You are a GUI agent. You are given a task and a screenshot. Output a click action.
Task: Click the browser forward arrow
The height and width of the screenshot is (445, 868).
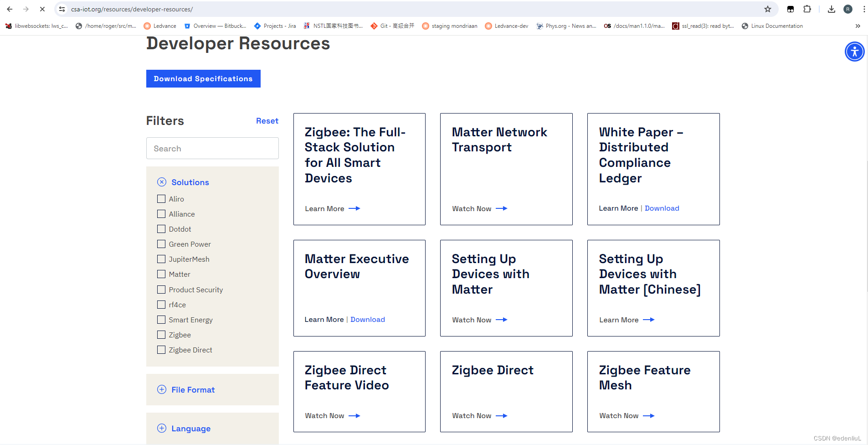tap(26, 9)
